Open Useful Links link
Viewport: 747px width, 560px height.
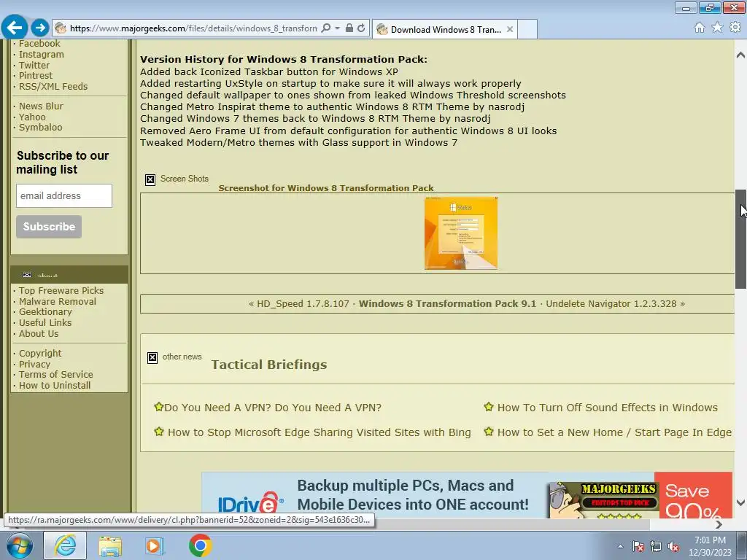pos(45,323)
